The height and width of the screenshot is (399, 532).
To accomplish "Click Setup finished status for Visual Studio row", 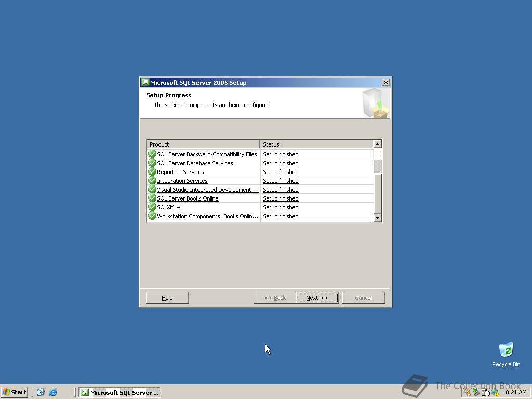I will pos(281,190).
